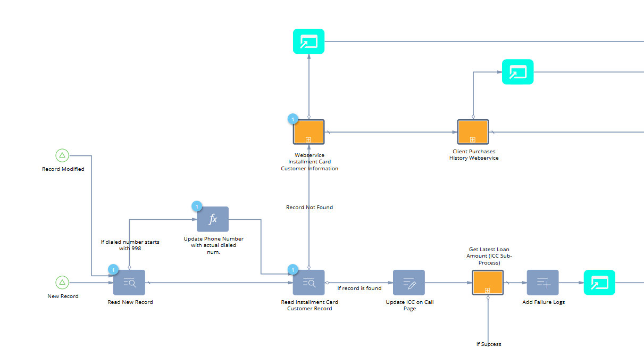The image size is (644, 347).
Task: Select the Record Modified start signal
Action: coord(62,155)
